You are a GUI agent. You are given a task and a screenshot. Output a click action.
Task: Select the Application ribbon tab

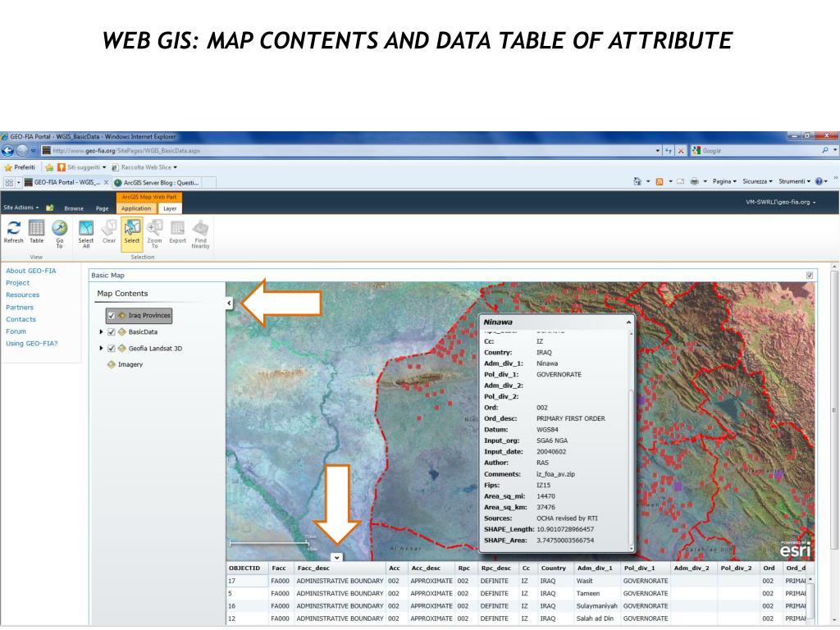136,208
